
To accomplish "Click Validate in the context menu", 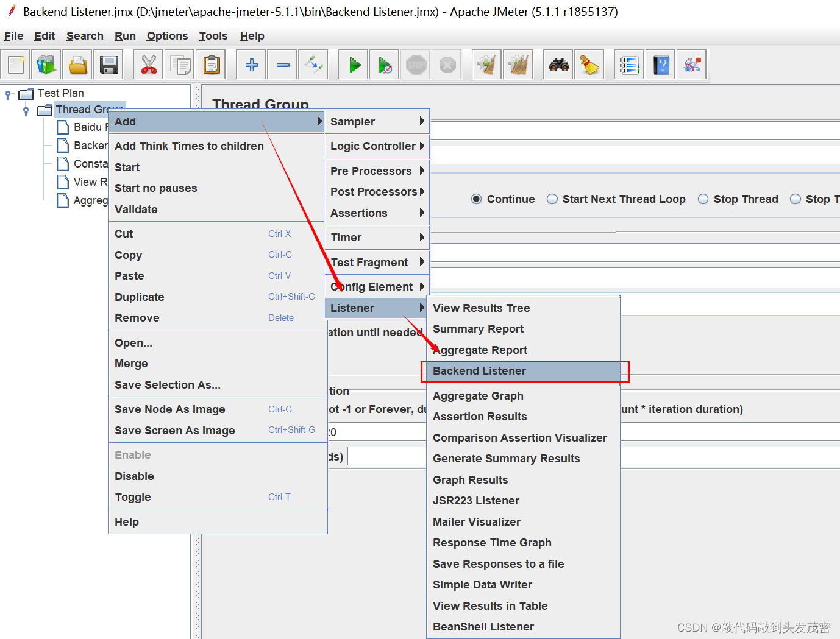I will [x=218, y=210].
